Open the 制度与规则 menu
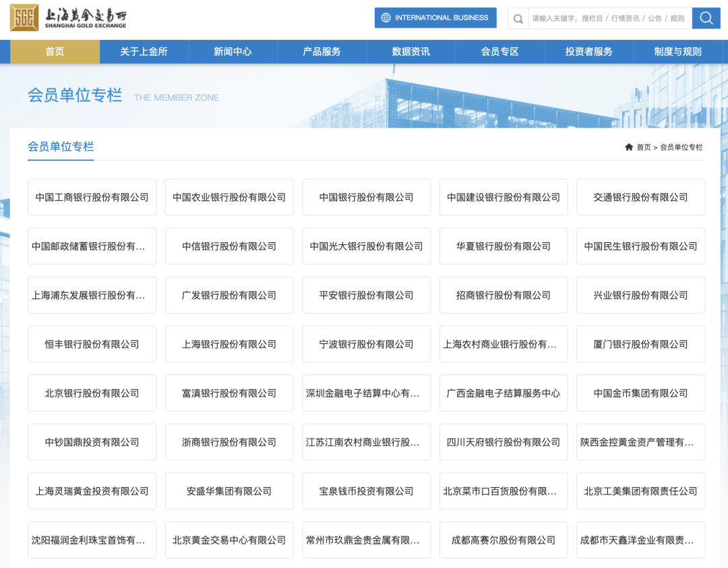728x568 pixels. tap(678, 51)
